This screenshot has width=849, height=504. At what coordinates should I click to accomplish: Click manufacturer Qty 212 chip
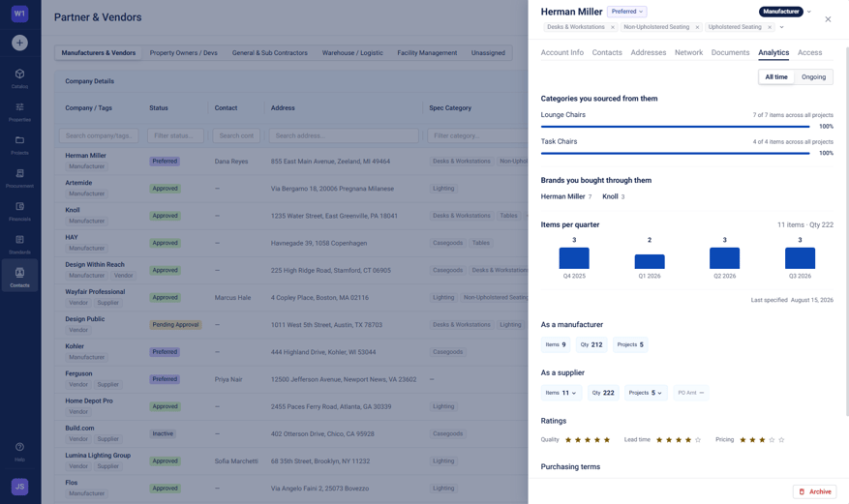[591, 344]
